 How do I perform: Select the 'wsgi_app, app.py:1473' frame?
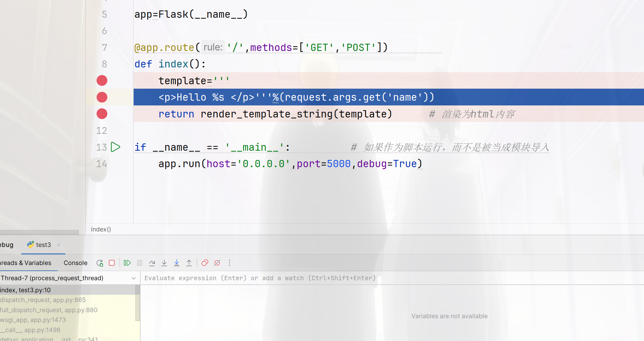(67, 320)
